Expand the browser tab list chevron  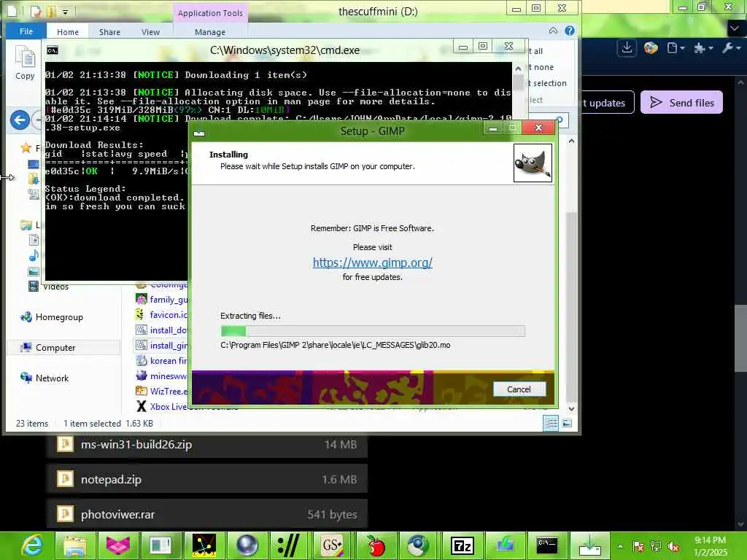tap(735, 28)
